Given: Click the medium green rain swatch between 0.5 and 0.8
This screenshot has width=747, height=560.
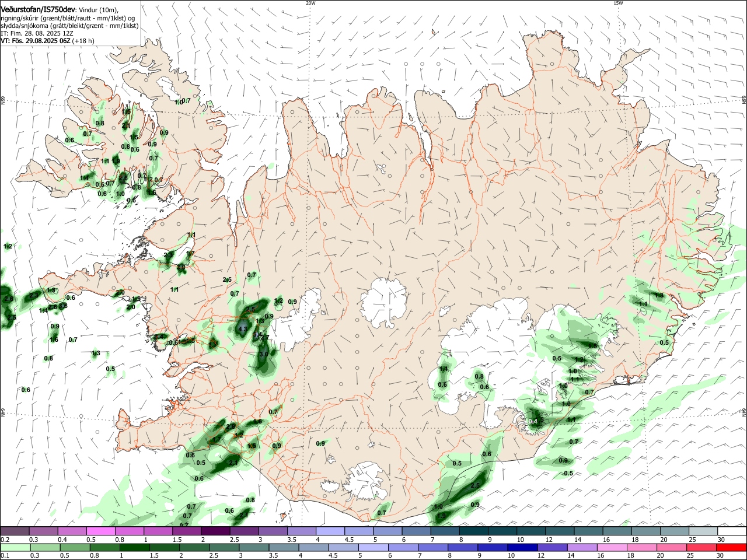Looking at the screenshot, I should point(75,547).
